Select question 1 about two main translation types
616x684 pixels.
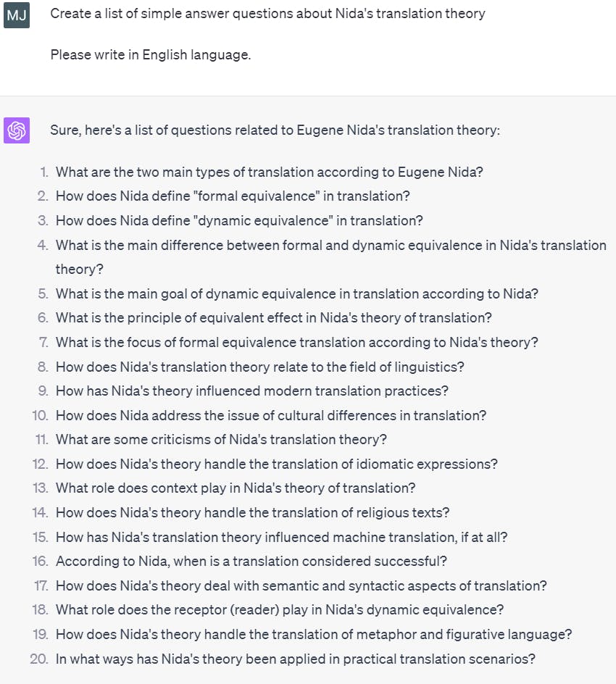[x=269, y=172]
